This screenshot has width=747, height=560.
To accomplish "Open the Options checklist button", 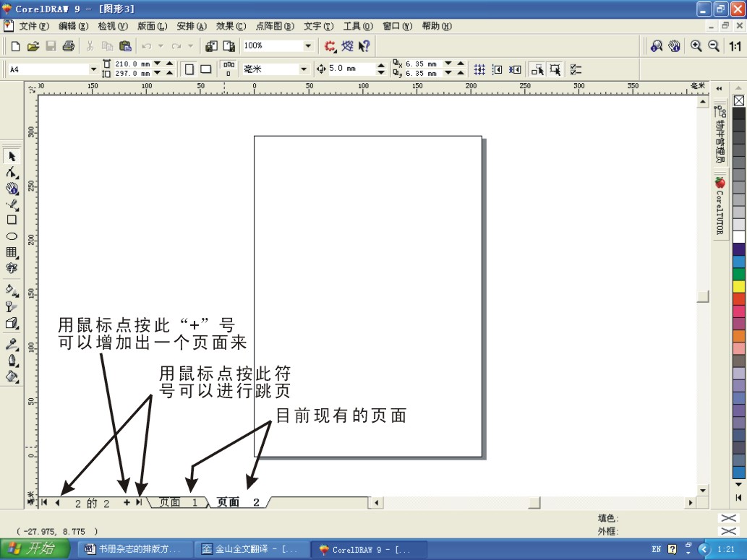I will [x=576, y=69].
